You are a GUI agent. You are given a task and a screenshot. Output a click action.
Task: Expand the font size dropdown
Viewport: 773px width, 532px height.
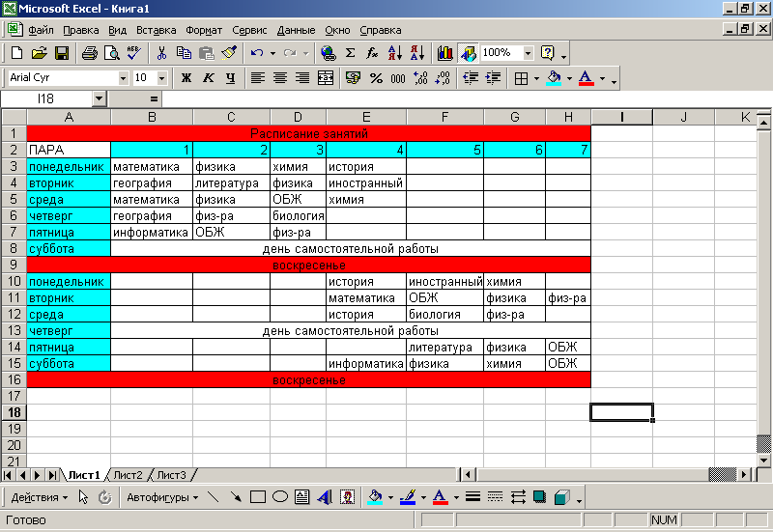coord(161,78)
